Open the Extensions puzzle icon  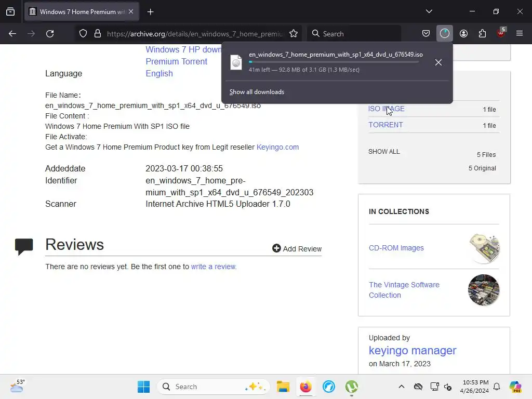[x=482, y=34]
